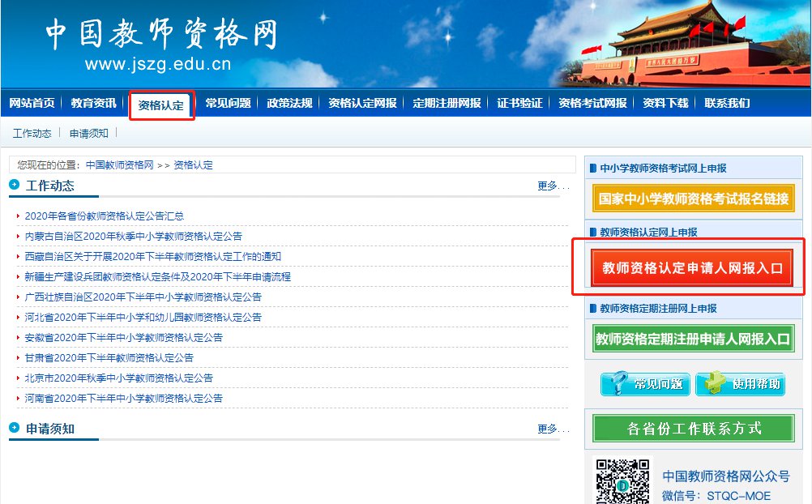Viewport: 812px width, 504px height.
Task: Click 各省份工作联系方式 green button
Action: (694, 429)
